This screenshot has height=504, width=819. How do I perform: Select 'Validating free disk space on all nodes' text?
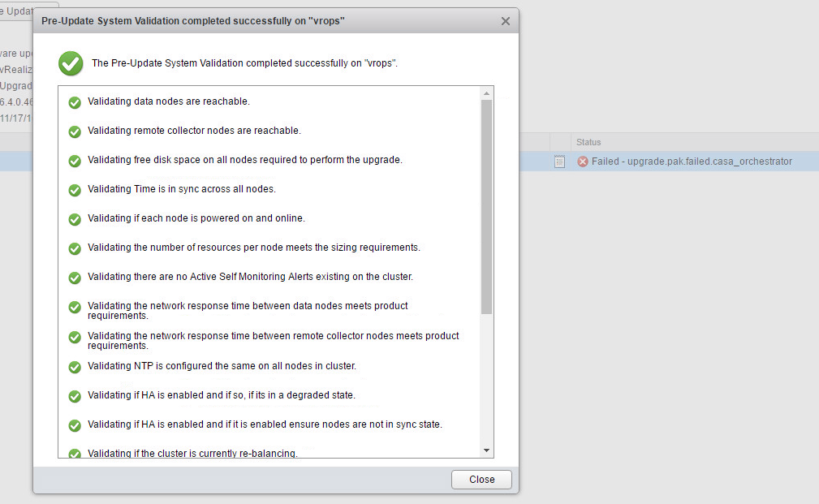click(245, 160)
